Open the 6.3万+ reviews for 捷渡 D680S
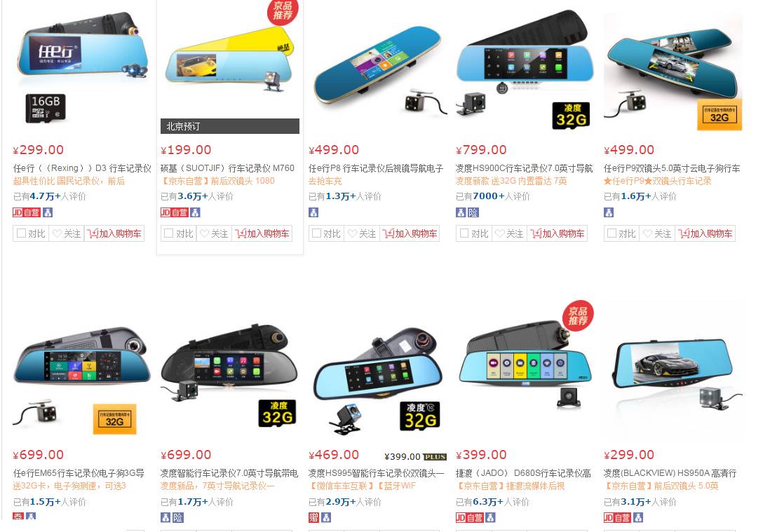Image resolution: width=770 pixels, height=532 pixels. click(488, 502)
